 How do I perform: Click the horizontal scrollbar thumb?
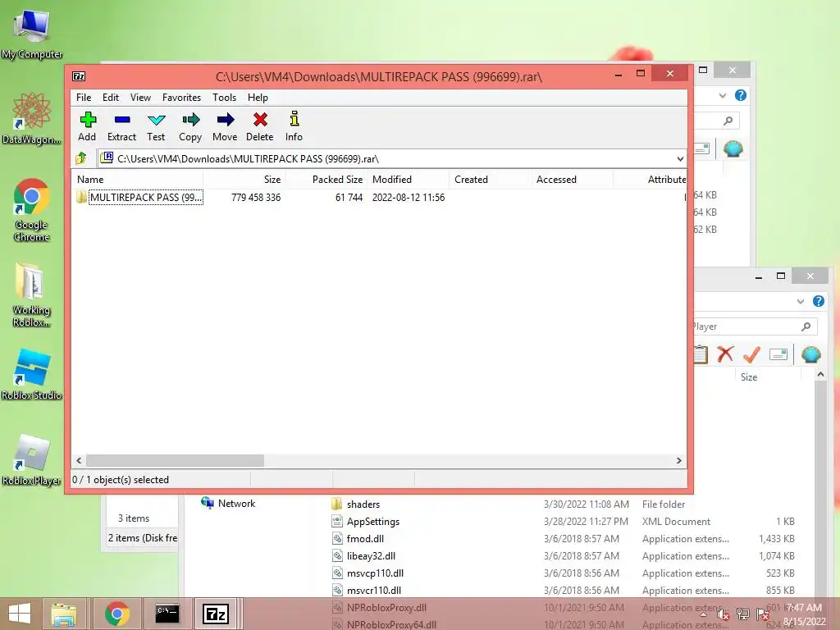coord(176,461)
